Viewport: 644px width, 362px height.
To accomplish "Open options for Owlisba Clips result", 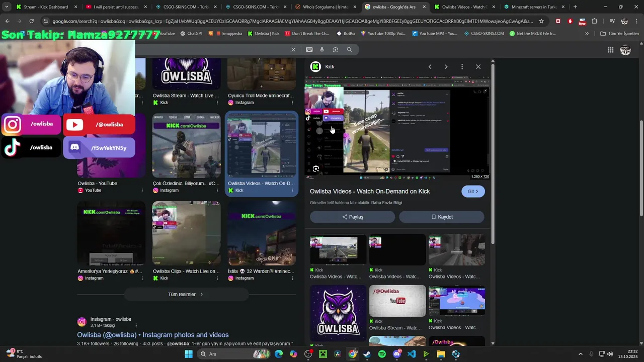I will click(x=217, y=278).
